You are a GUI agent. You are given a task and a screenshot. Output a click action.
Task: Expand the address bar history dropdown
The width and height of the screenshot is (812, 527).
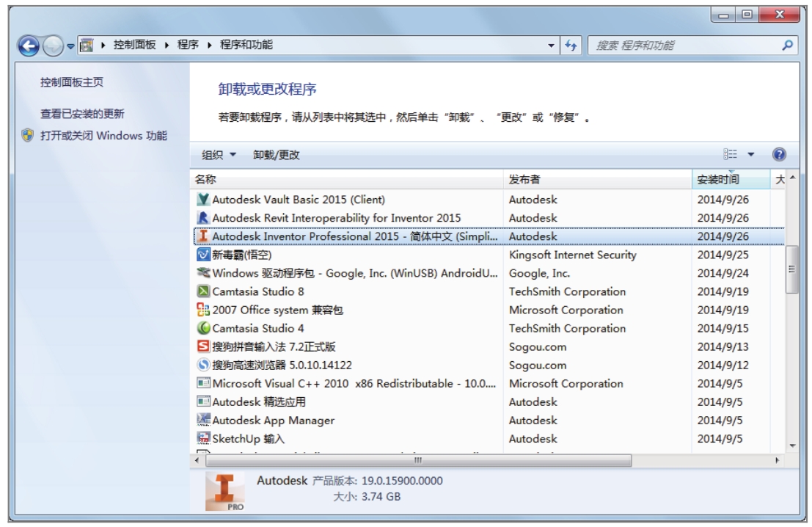551,46
